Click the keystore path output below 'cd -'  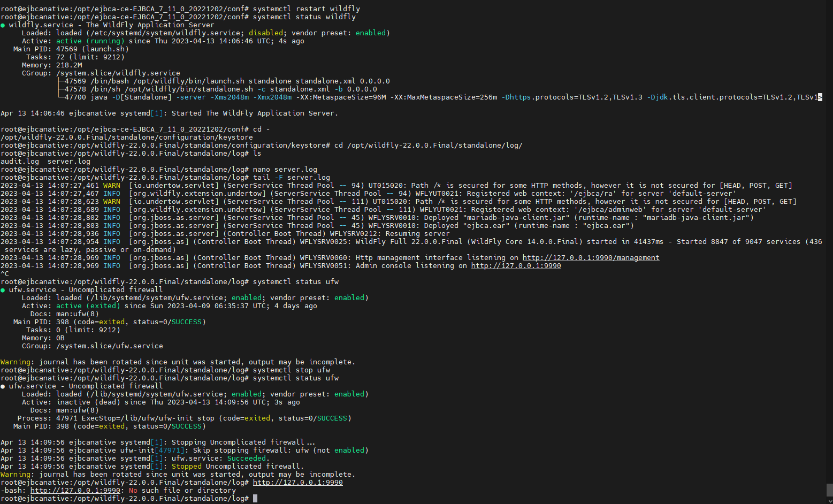[x=126, y=138]
